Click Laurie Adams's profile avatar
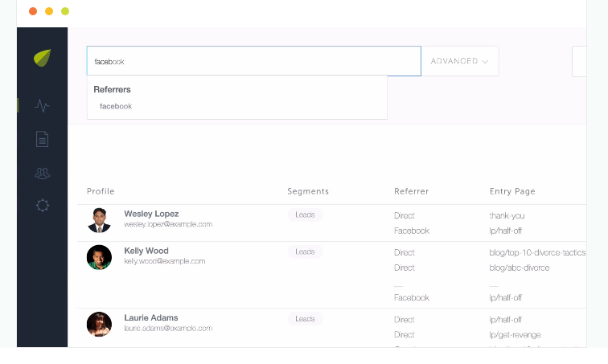Screen dimensions: 608x364 point(99,324)
